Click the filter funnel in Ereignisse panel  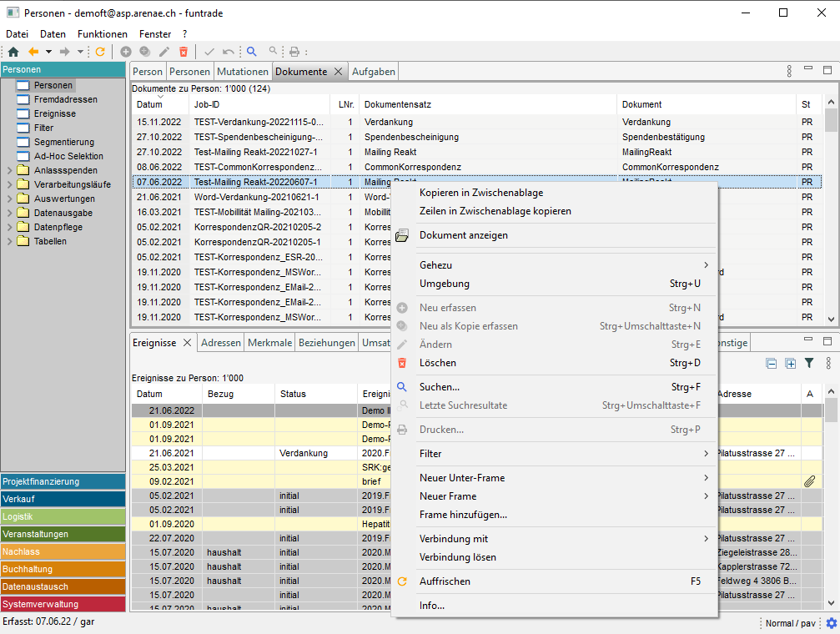click(808, 363)
